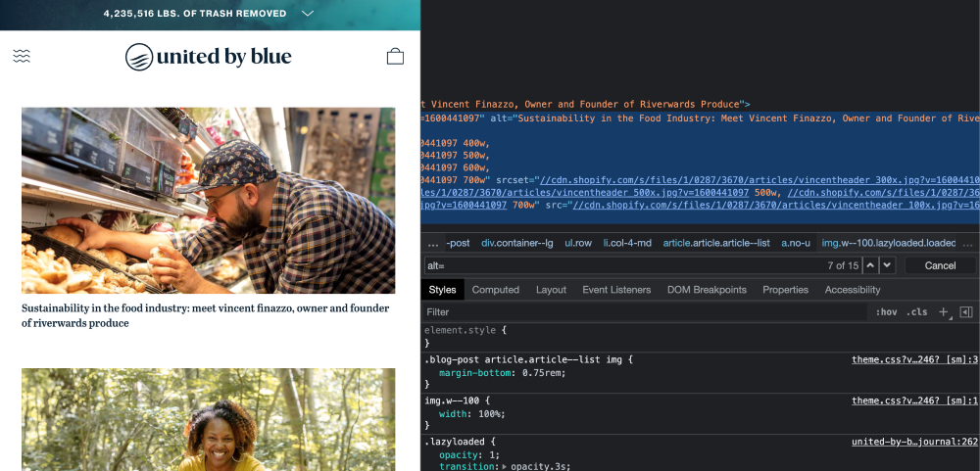Open the vincentheader_500x.jpg srcset link
Image resolution: width=980 pixels, height=471 pixels.
585,192
